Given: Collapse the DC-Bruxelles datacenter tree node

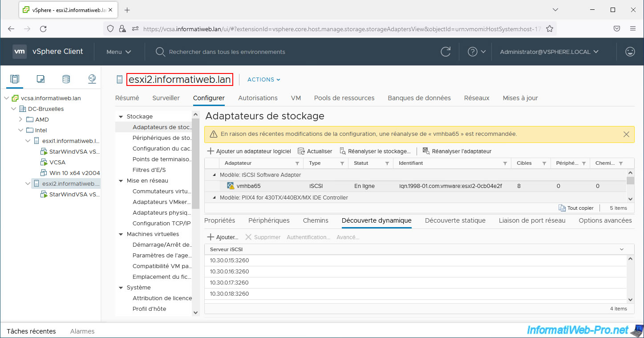Looking at the screenshot, I should click(13, 109).
